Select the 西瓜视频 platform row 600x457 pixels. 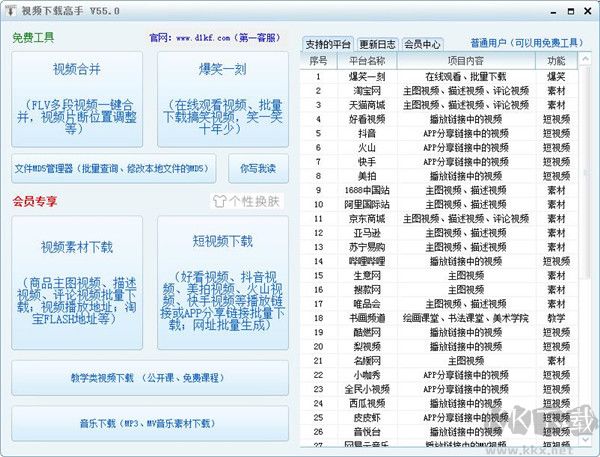coord(439,403)
